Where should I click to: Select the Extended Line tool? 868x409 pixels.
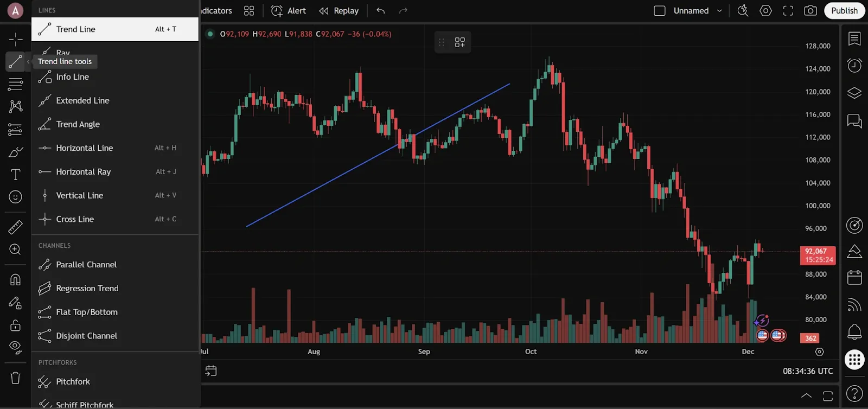coord(115,100)
